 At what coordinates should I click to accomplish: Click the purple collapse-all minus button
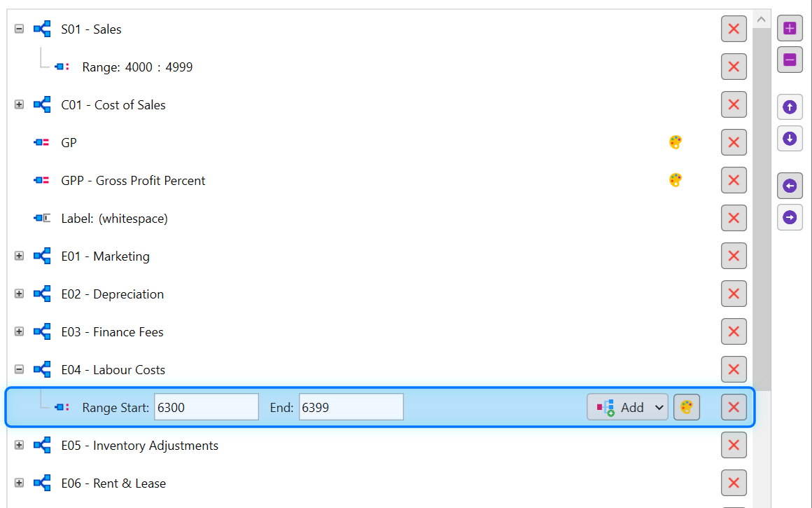coord(790,60)
